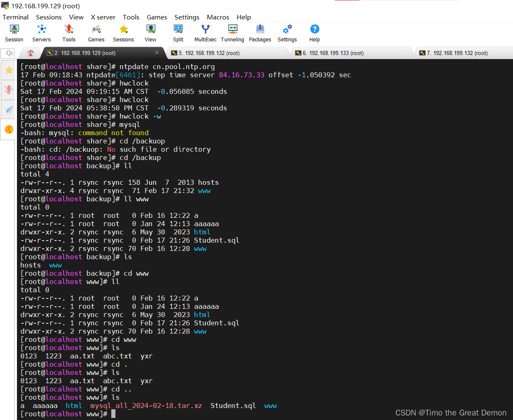
Task: Open the Settings menu
Action: pos(187,17)
